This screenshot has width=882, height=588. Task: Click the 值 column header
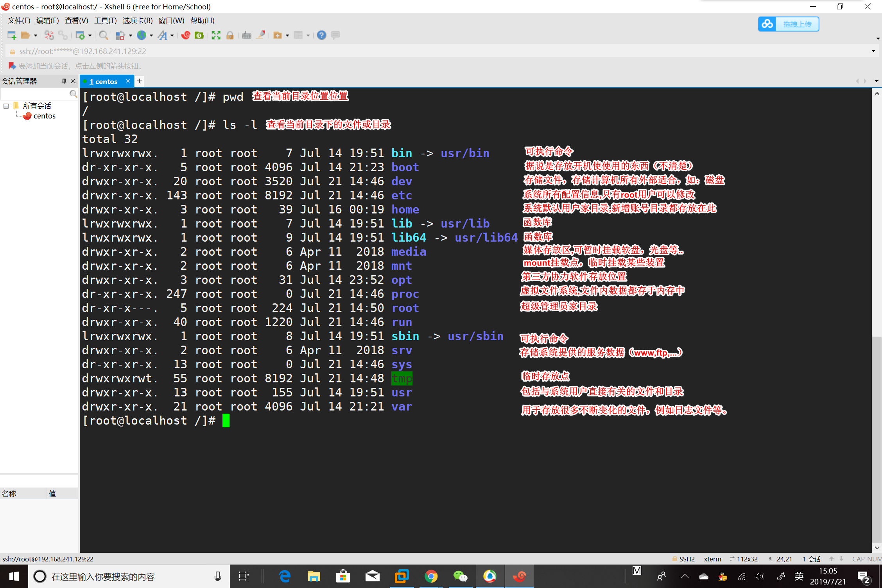[x=63, y=493]
